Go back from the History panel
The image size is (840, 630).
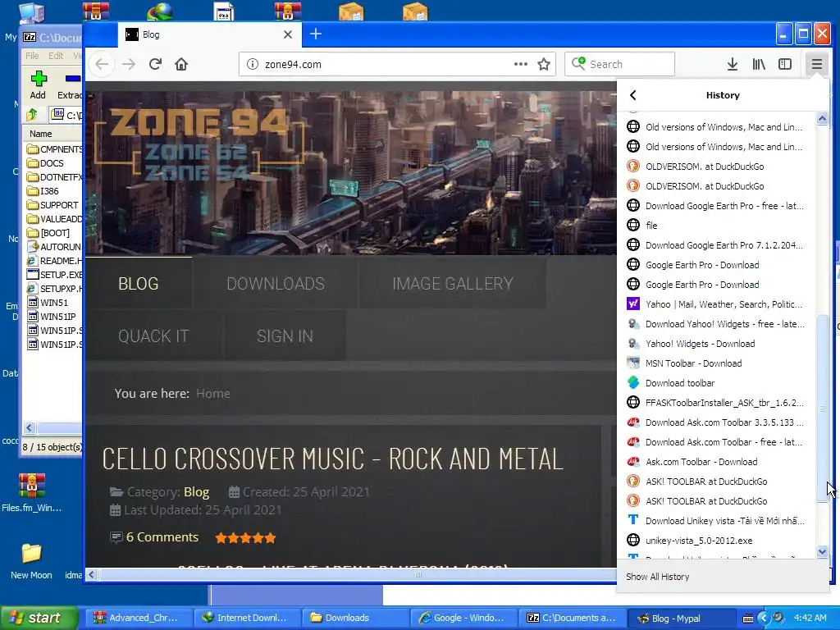pyautogui.click(x=632, y=95)
